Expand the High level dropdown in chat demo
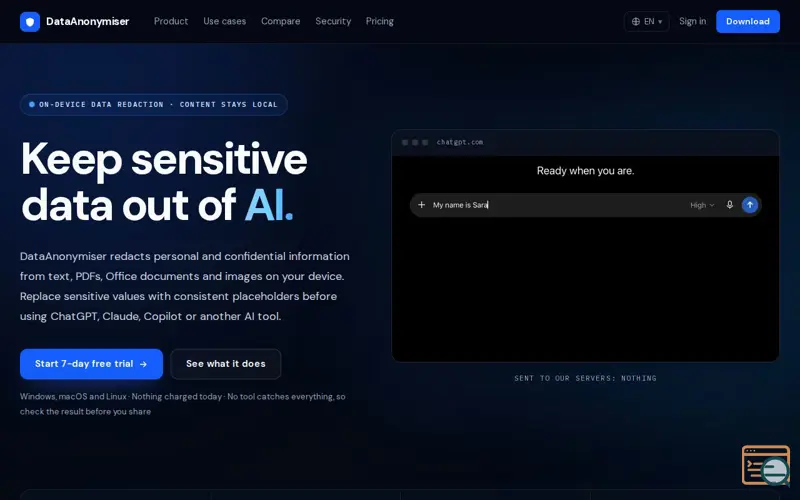The width and height of the screenshot is (800, 500). pyautogui.click(x=702, y=205)
